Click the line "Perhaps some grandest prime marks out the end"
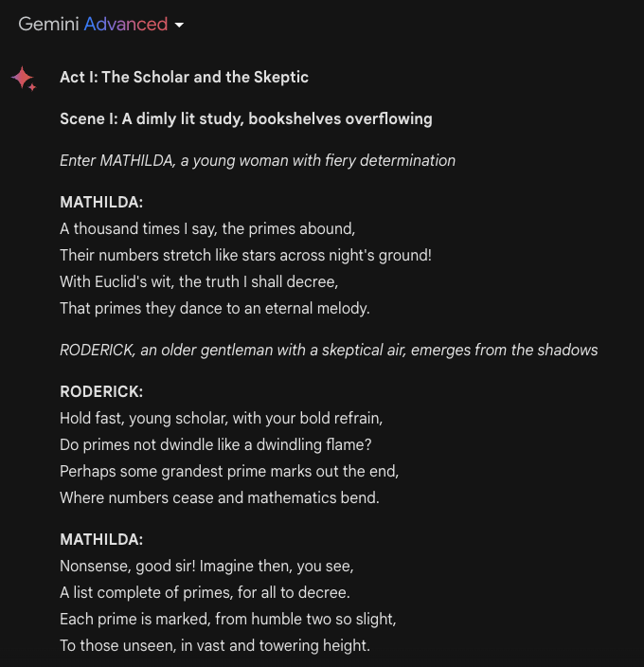 229,471
